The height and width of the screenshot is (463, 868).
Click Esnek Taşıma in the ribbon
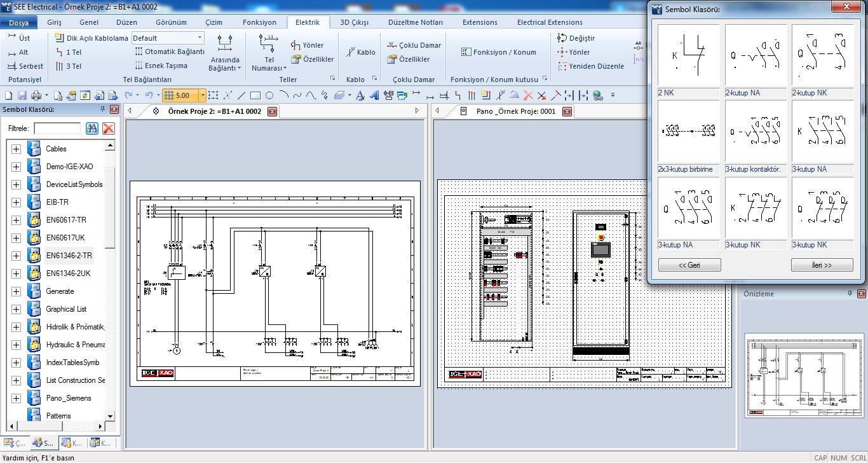click(161, 66)
